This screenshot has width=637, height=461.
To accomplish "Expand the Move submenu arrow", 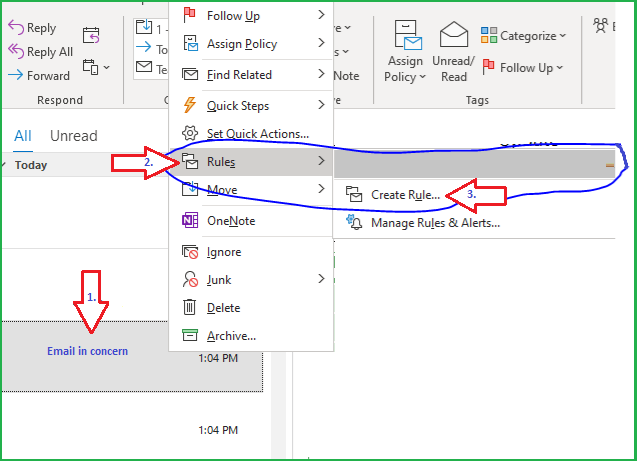I will tap(321, 189).
